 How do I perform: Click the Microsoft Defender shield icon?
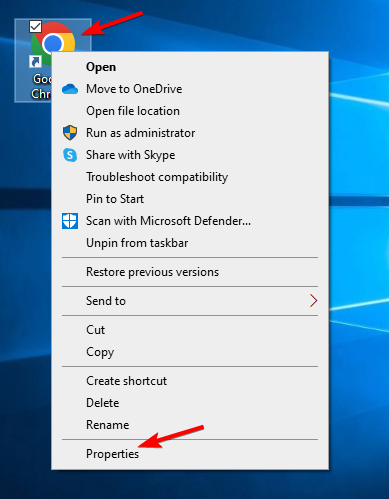pos(70,221)
